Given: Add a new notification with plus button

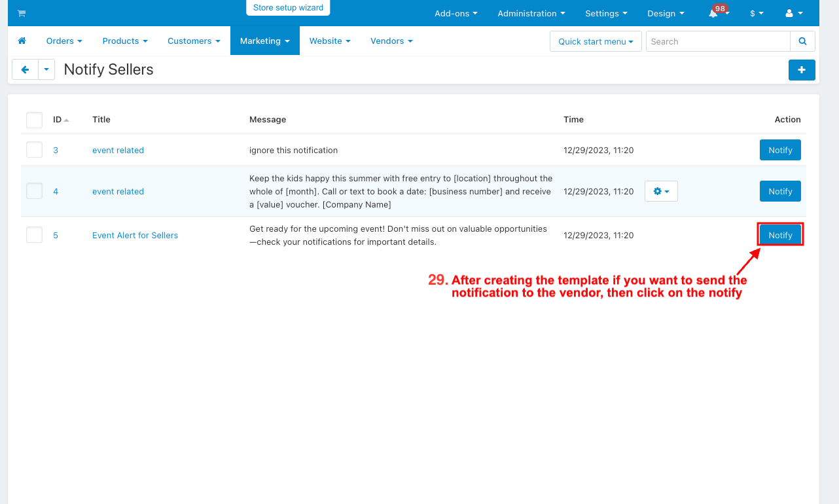Looking at the screenshot, I should 802,69.
